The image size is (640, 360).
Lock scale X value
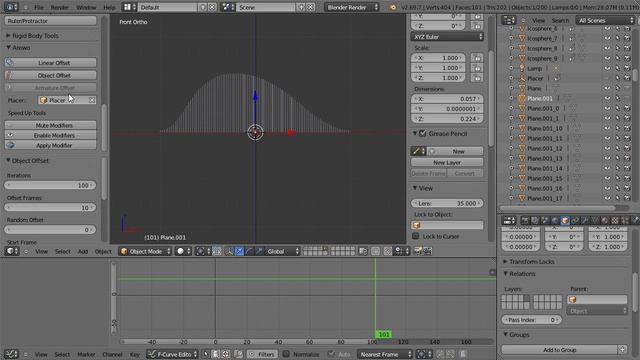[476, 58]
